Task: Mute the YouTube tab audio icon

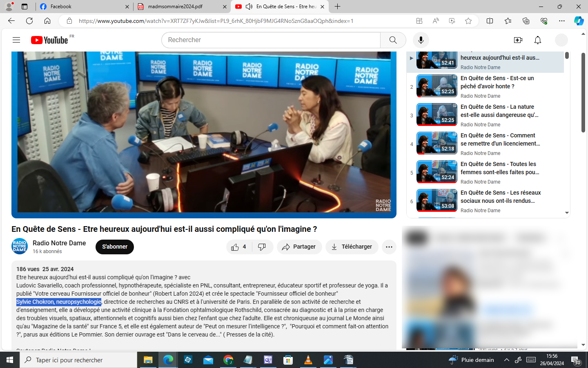Action: [x=249, y=7]
